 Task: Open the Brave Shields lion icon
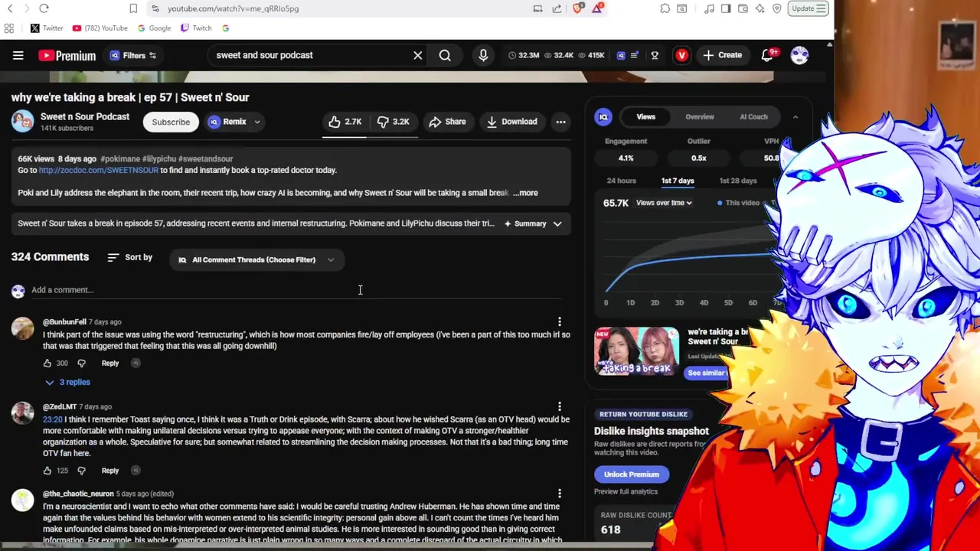[x=577, y=8]
